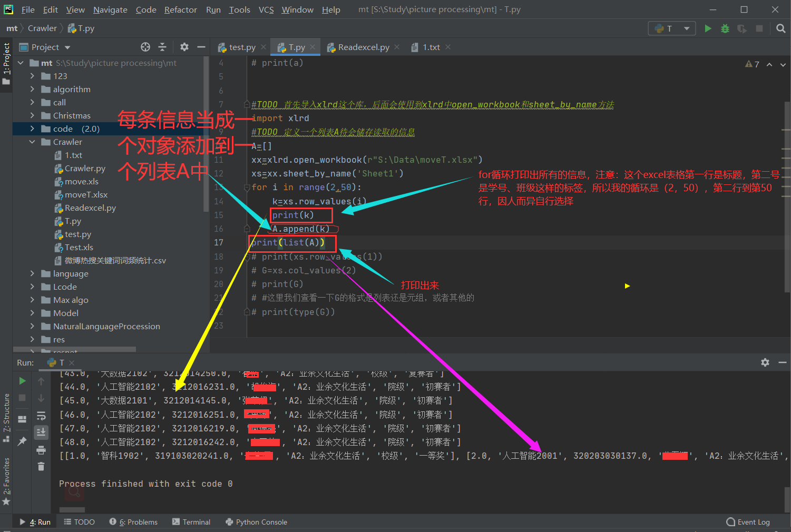Open the 6: Problems tool window
This screenshot has height=532, width=791.
[133, 522]
